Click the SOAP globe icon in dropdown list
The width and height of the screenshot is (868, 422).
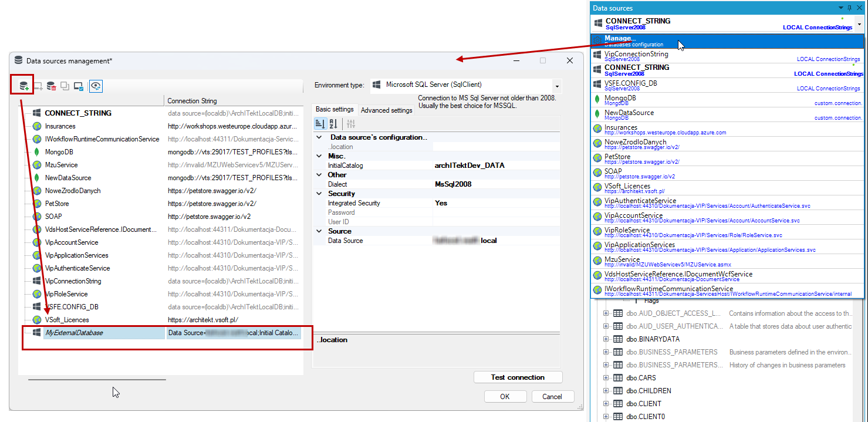click(x=598, y=173)
